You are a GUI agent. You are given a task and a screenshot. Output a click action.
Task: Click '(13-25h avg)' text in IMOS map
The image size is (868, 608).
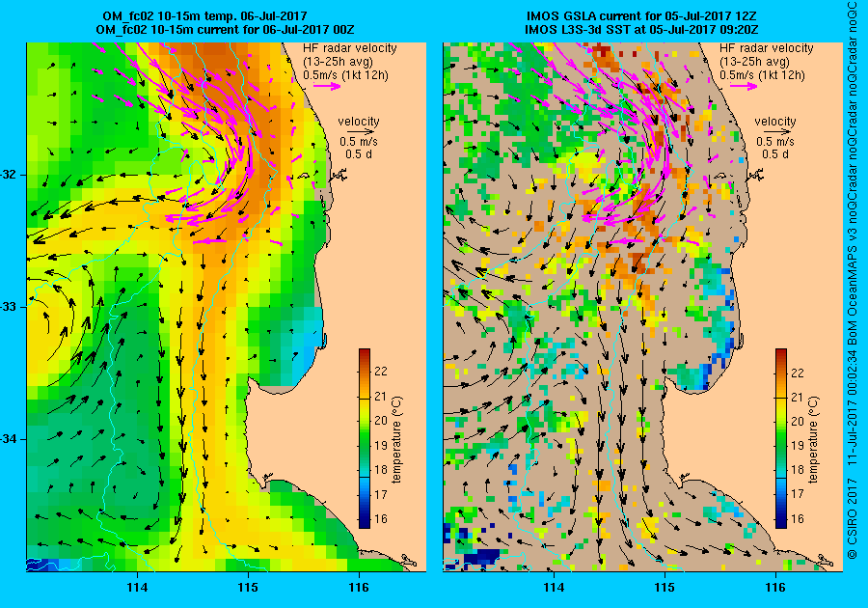tap(754, 62)
